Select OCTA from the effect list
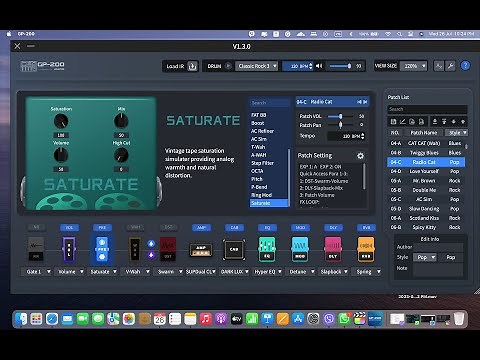 tap(268, 171)
